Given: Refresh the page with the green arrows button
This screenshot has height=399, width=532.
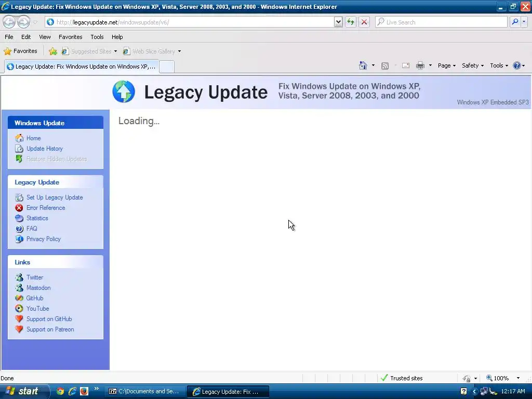Looking at the screenshot, I should [x=351, y=22].
